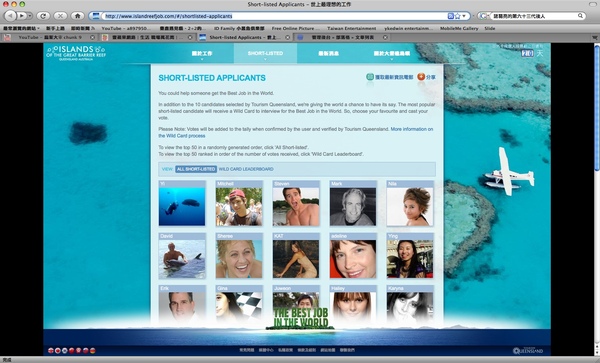Open applicant Ying's thumbnail
The image size is (600, 363).
pos(410,259)
